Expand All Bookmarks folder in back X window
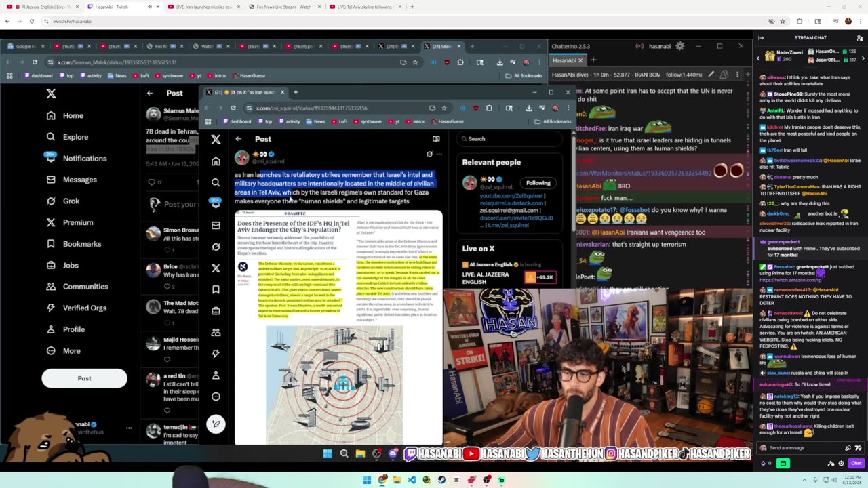This screenshot has width=868, height=488. pos(524,75)
